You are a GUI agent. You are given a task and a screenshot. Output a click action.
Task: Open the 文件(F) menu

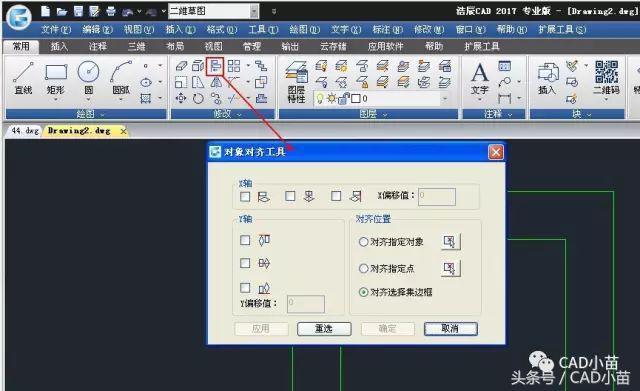pos(56,29)
